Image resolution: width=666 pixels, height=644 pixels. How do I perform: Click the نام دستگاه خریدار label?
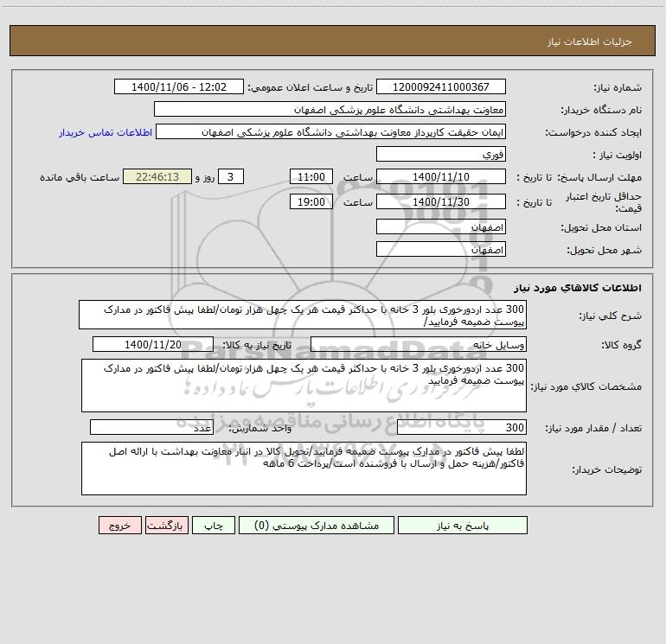tap(601, 111)
